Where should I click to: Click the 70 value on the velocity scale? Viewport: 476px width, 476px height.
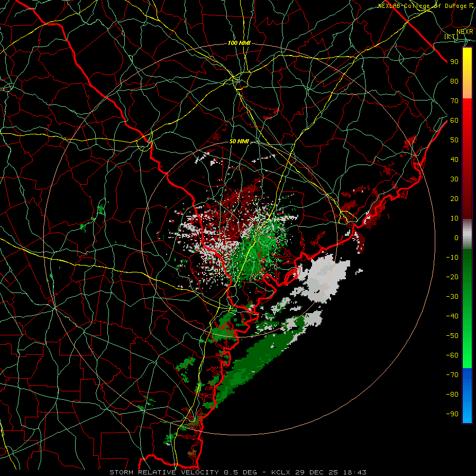click(x=454, y=101)
